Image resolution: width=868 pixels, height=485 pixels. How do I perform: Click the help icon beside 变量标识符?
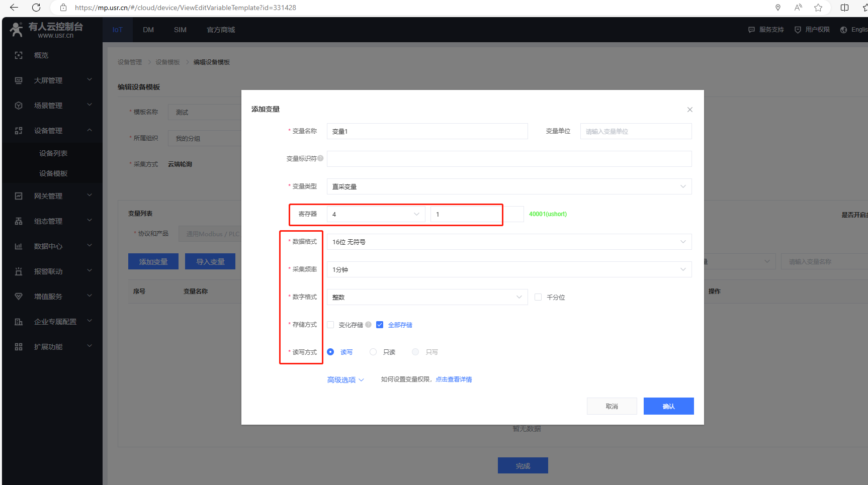coord(320,158)
